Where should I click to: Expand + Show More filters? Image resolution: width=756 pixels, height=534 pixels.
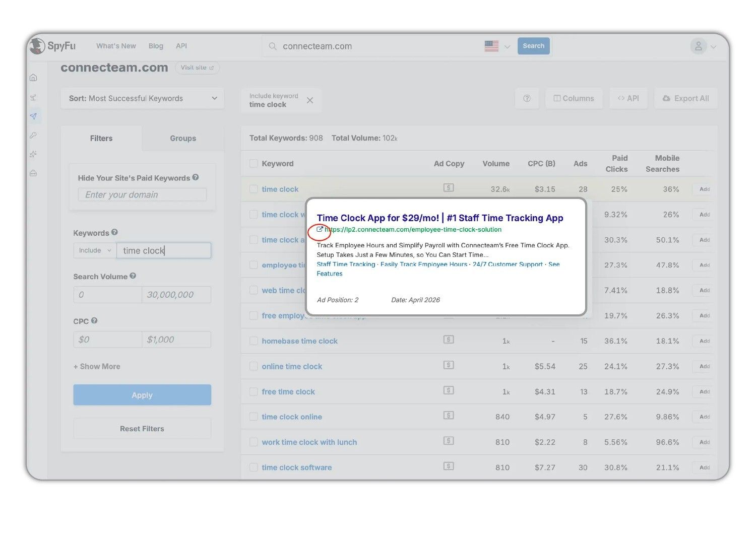[x=97, y=366]
